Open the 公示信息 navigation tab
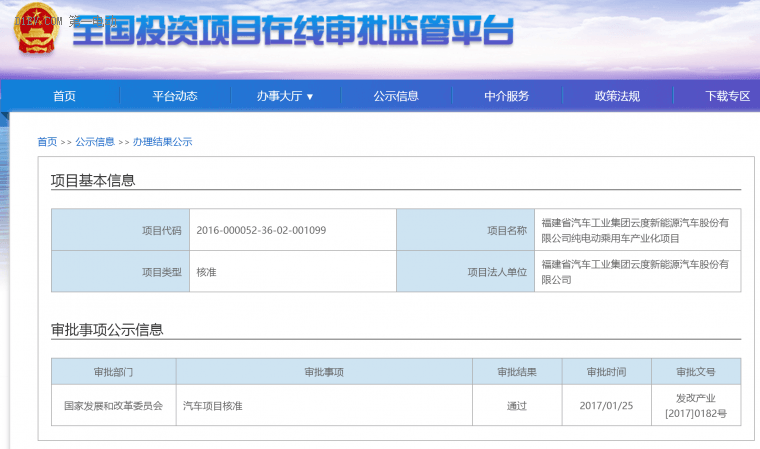760x449 pixels. pos(396,96)
